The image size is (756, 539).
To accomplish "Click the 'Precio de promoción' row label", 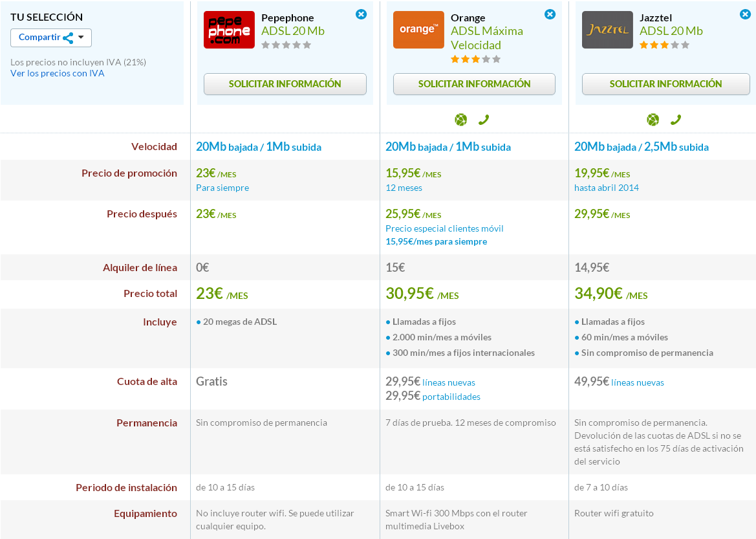I will coord(129,173).
